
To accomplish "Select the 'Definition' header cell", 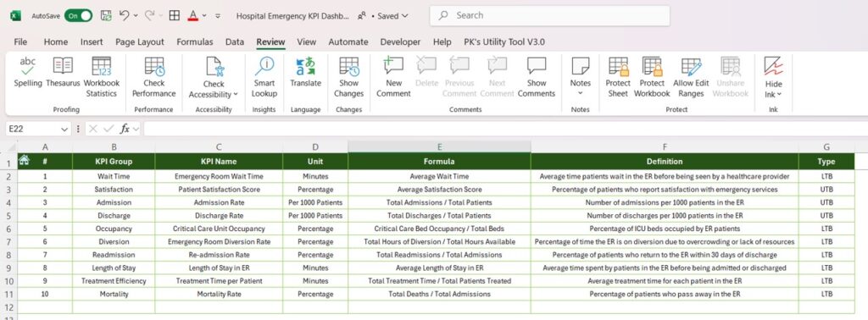I will click(665, 162).
